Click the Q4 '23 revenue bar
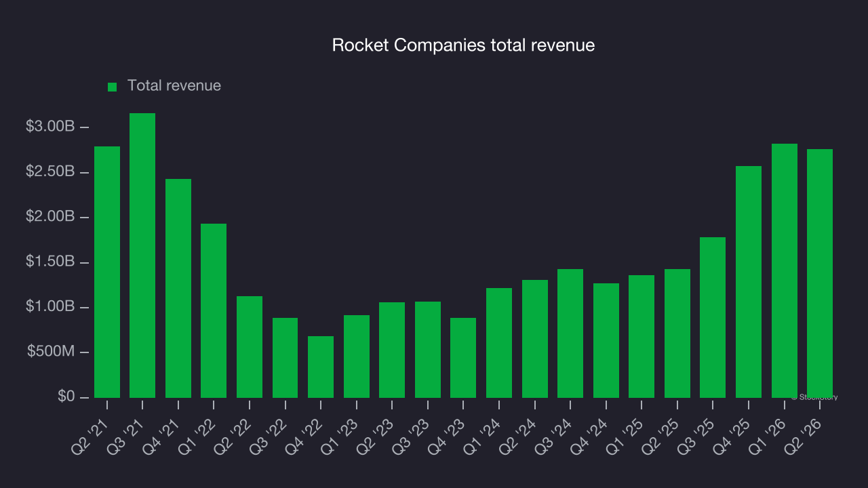The image size is (868, 488). coord(463,358)
